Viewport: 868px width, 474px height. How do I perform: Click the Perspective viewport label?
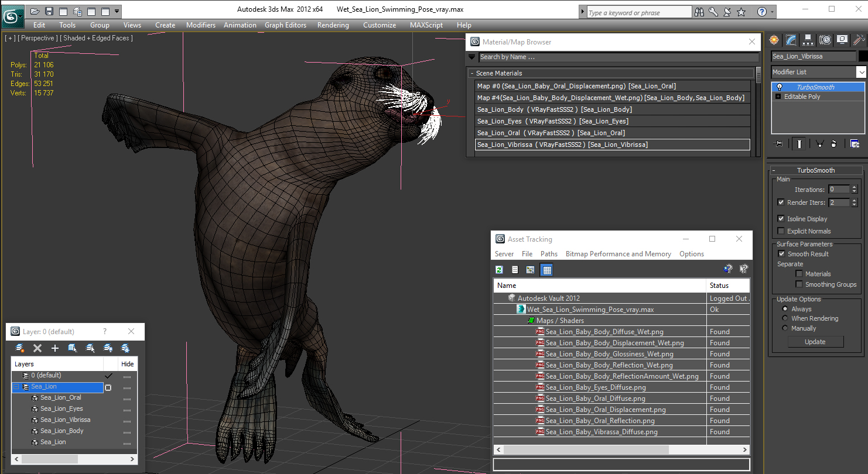[38, 38]
